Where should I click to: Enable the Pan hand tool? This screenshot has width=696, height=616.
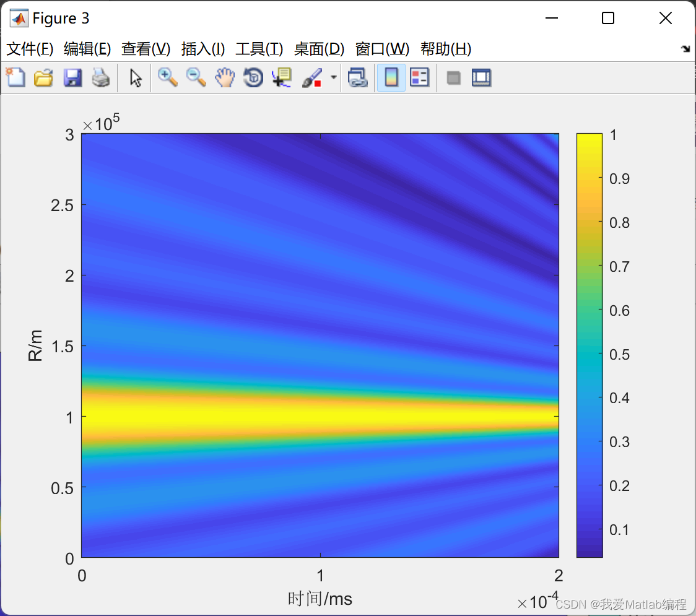[x=225, y=77]
